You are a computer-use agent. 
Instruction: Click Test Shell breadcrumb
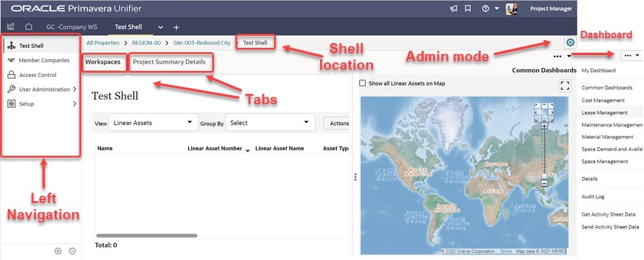(255, 42)
